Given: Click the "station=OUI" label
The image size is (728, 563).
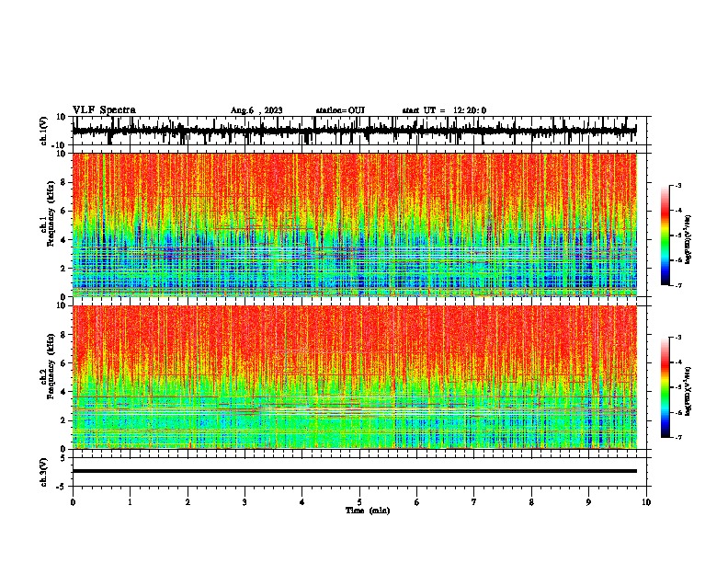Looking at the screenshot, I should tap(340, 110).
